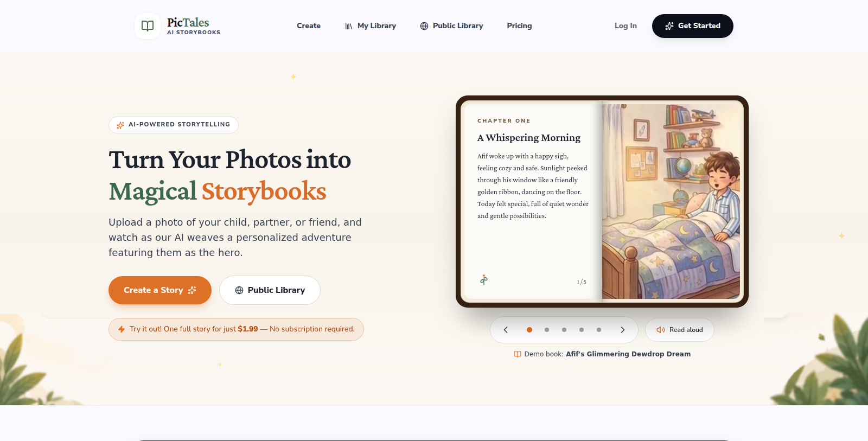Select the third page dot of the demo book
868x441 pixels.
tap(564, 330)
